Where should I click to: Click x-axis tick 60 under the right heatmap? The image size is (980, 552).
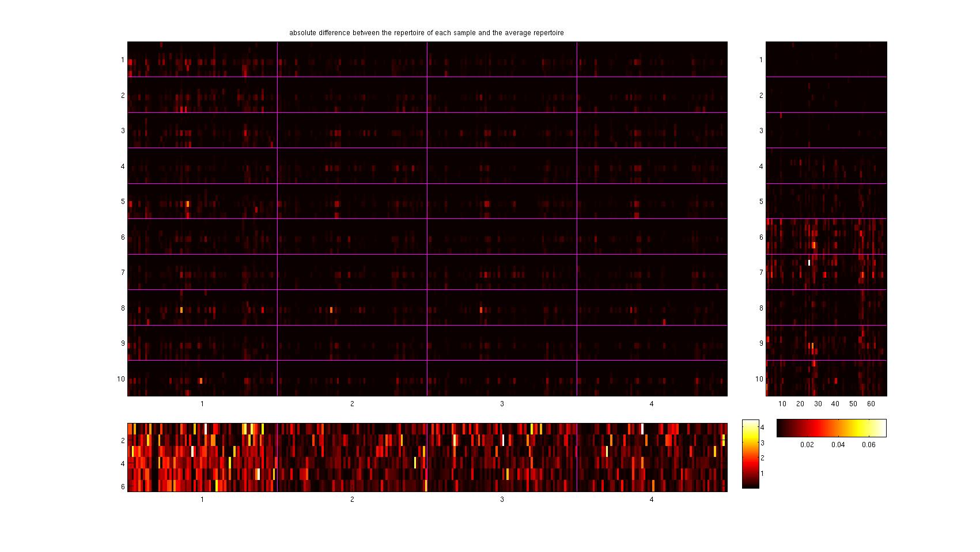click(x=871, y=404)
